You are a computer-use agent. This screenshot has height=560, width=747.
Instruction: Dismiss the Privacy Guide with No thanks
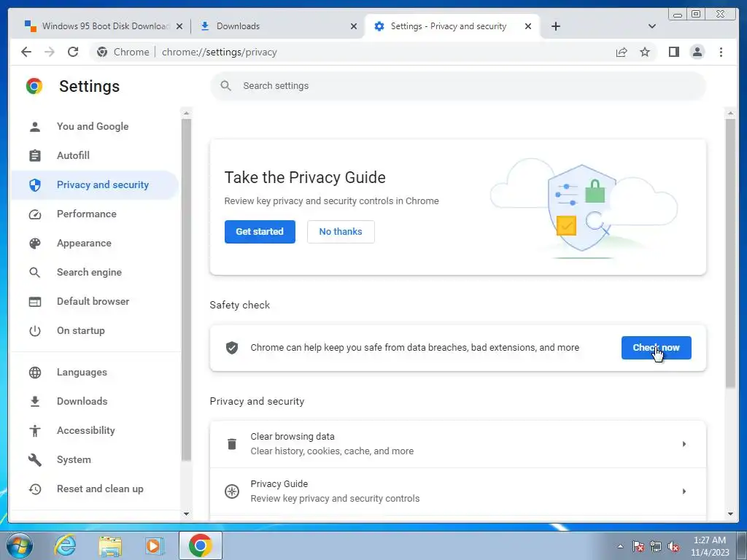(341, 232)
